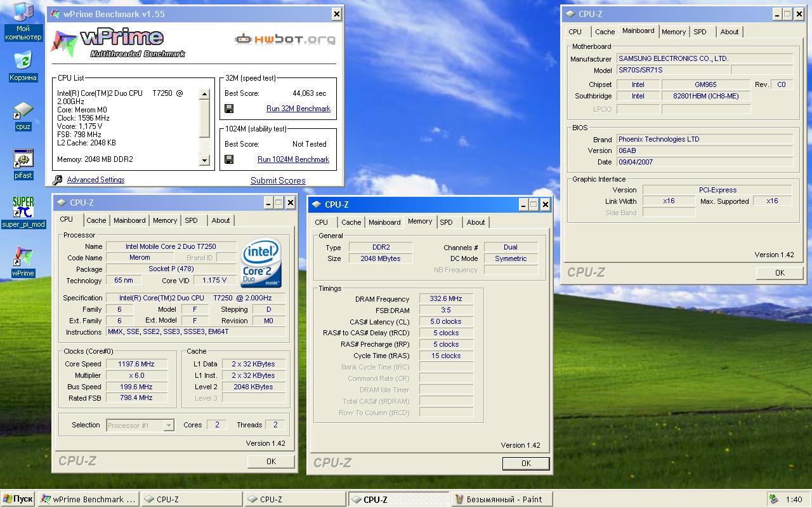Open the Recycle Bin (Корзина) desktop icon

click(23, 66)
